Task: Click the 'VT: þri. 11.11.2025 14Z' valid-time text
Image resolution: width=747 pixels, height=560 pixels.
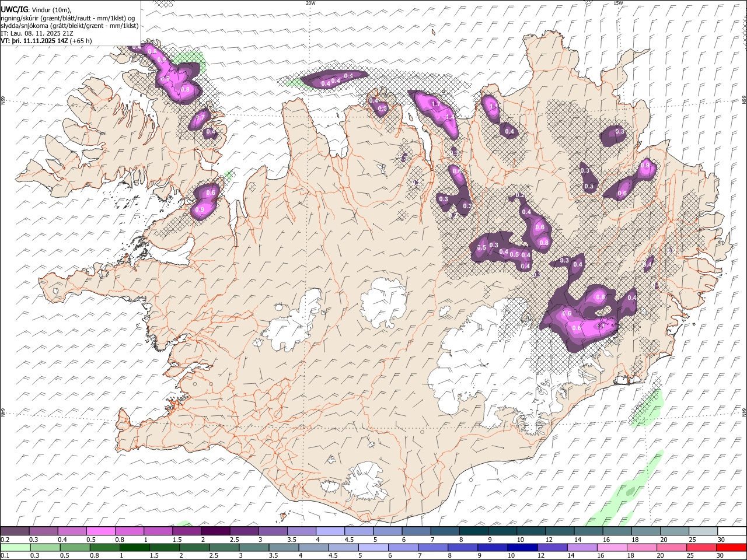Action: (34, 41)
